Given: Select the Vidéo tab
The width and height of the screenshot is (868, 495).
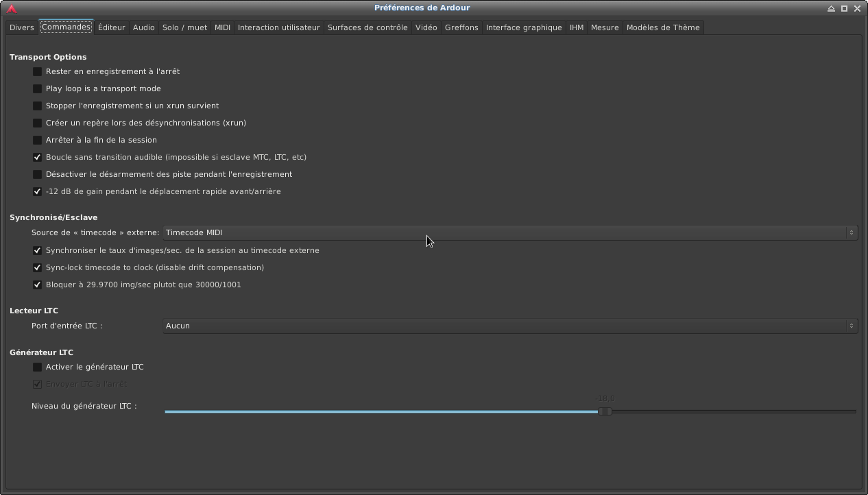Looking at the screenshot, I should pyautogui.click(x=426, y=27).
